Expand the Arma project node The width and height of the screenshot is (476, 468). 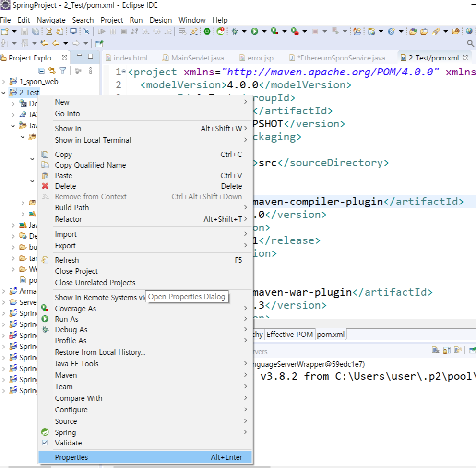[4, 291]
